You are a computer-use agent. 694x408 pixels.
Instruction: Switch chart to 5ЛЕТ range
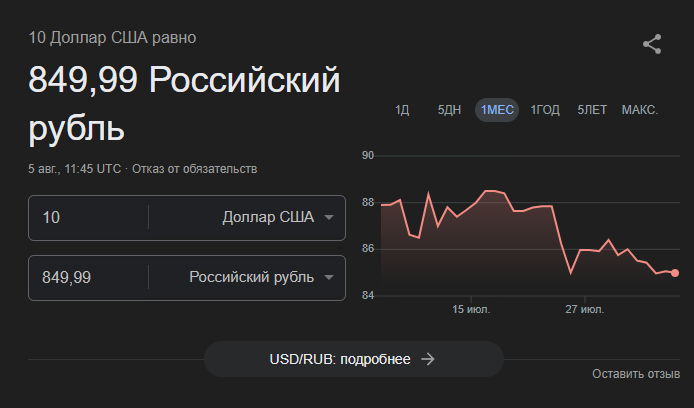click(x=592, y=110)
